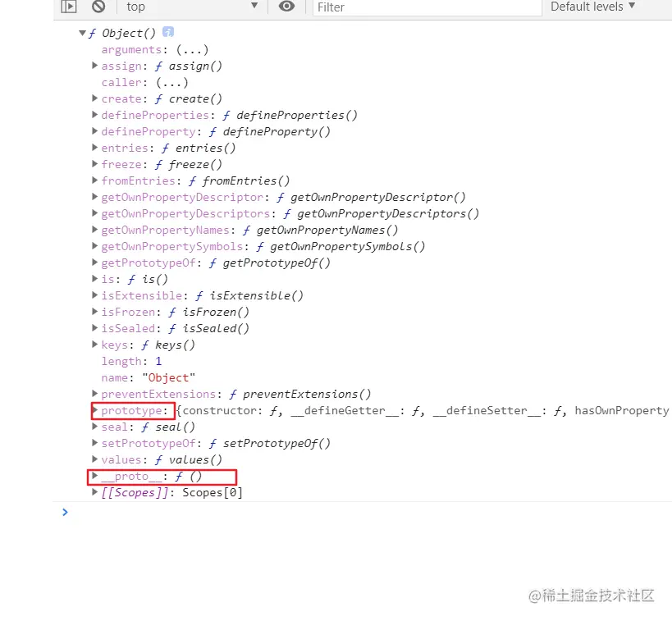This screenshot has width=672, height=621.
Task: Expand the fromEntries property arrow
Action: click(x=94, y=180)
